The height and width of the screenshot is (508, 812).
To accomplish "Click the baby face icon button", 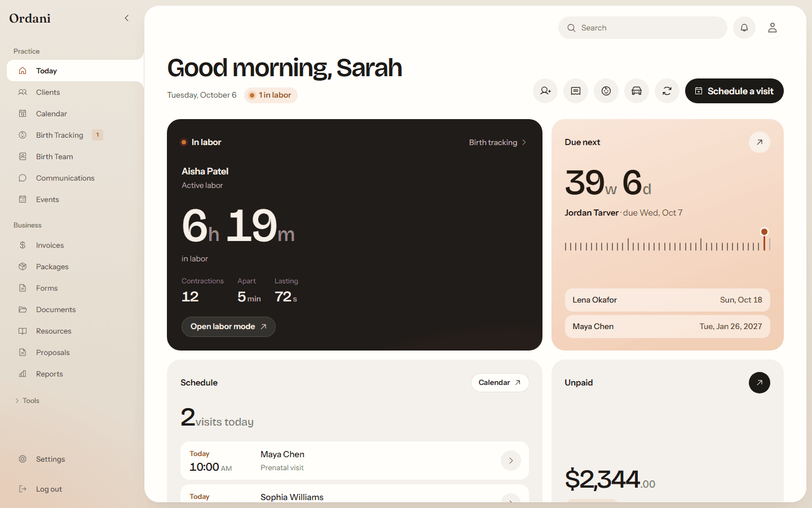I will pyautogui.click(x=606, y=91).
